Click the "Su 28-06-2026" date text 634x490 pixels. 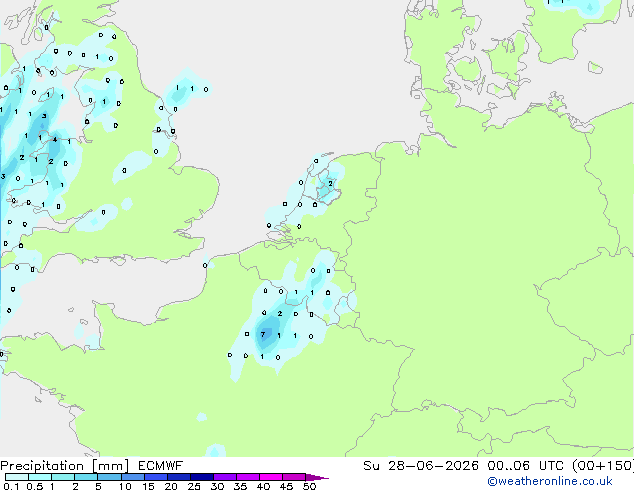click(x=421, y=466)
